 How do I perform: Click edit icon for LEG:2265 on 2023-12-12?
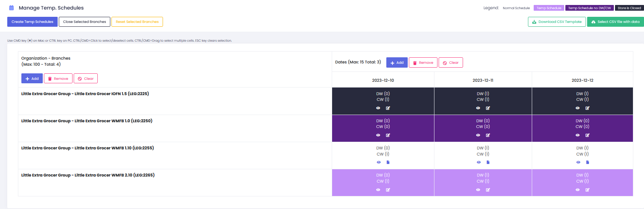coord(588,190)
